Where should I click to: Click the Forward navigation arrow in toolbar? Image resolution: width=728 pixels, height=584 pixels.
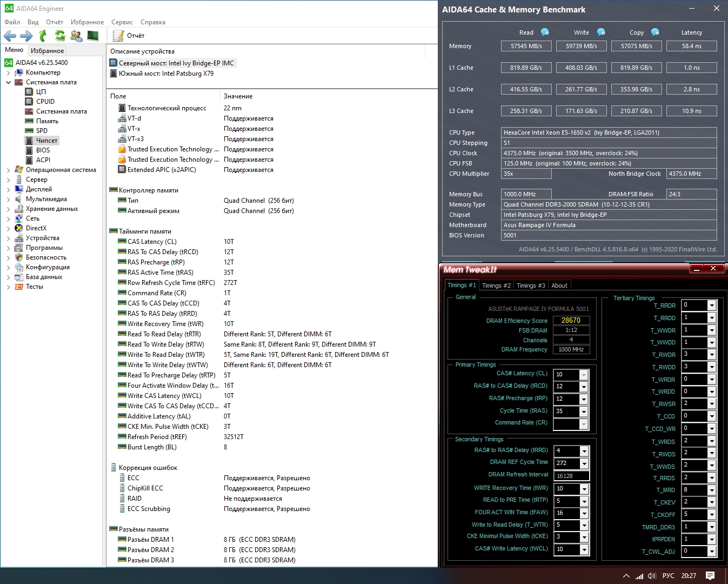(26, 36)
